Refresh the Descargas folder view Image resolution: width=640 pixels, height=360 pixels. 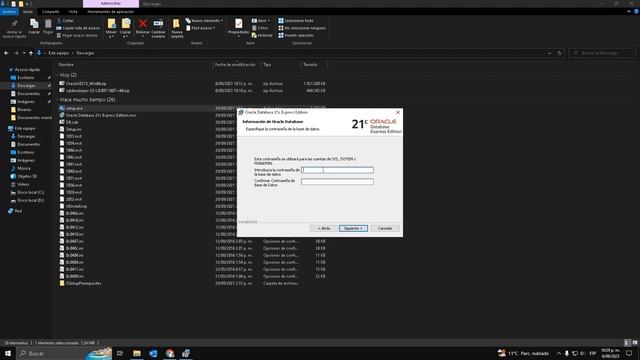(560, 53)
